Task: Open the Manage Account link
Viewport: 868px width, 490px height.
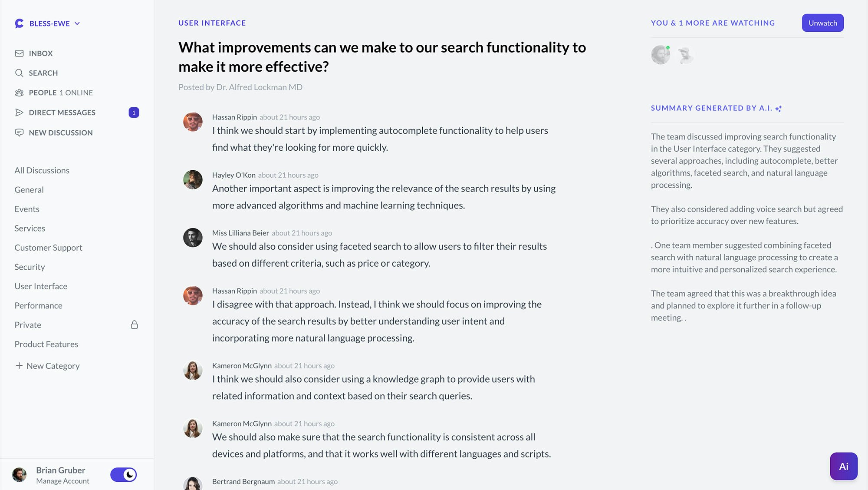Action: click(x=62, y=481)
